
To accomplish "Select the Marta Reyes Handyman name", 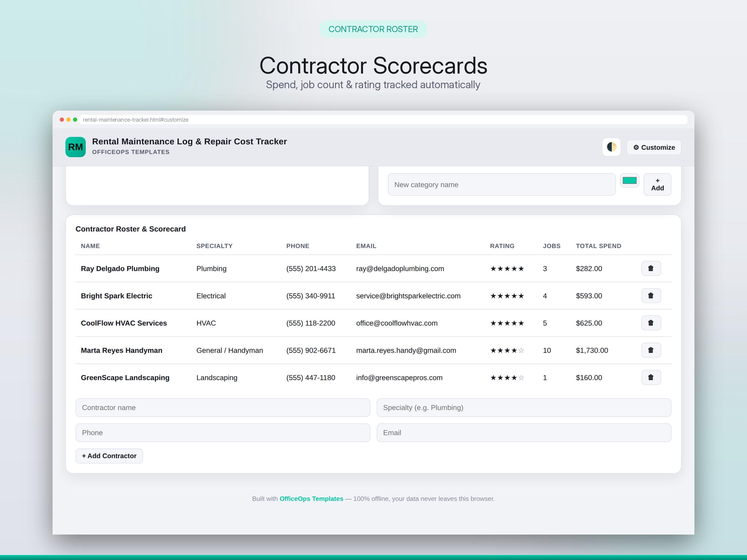I will [121, 350].
